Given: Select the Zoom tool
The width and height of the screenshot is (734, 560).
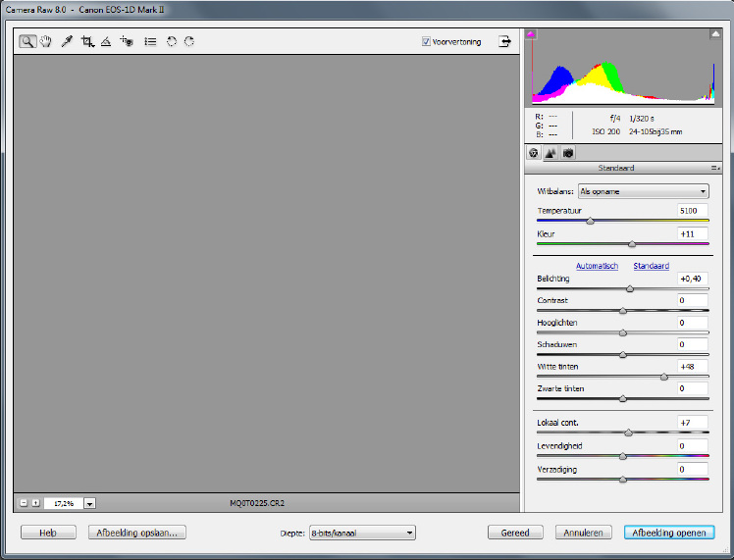Looking at the screenshot, I should 27,41.
